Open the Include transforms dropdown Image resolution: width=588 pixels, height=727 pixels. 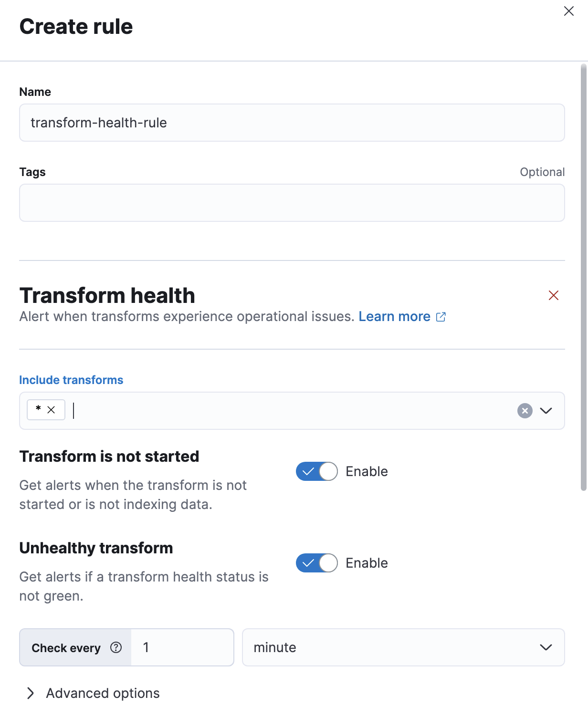pos(546,410)
